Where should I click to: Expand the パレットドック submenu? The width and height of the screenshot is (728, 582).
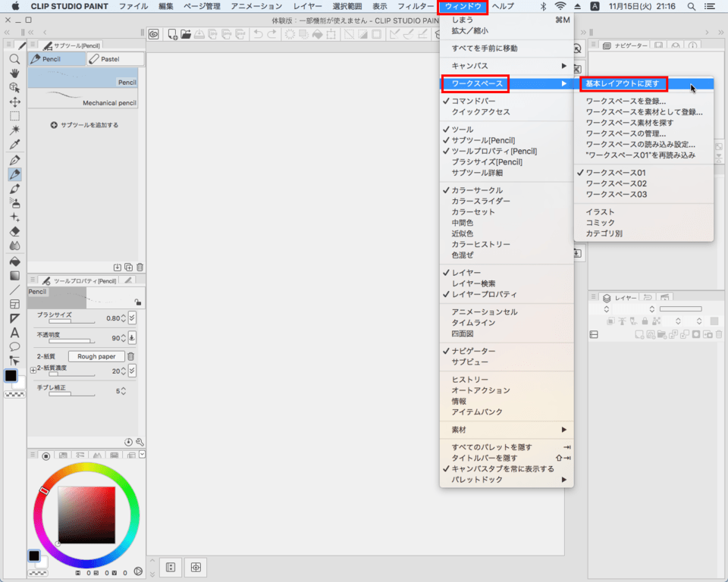tap(507, 480)
